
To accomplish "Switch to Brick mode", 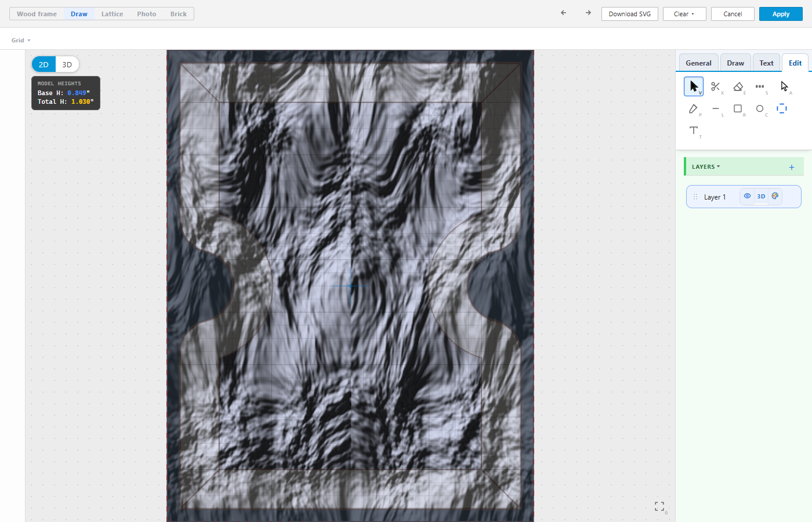I will pos(179,14).
